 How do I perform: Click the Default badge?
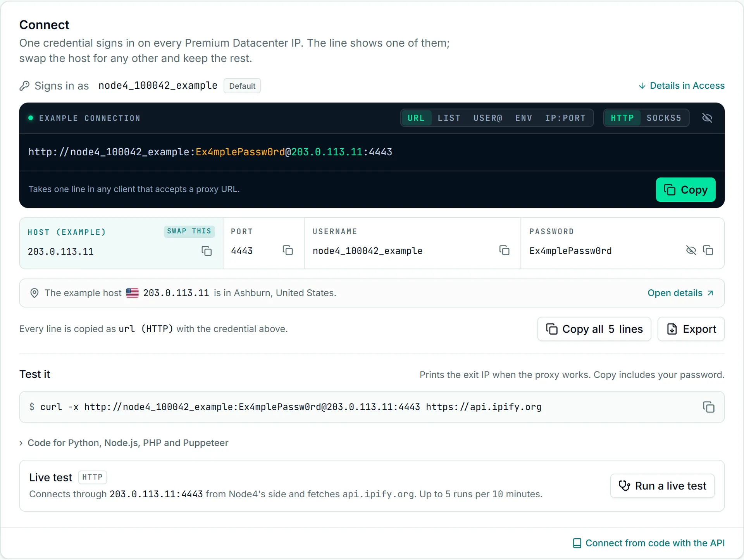click(242, 86)
